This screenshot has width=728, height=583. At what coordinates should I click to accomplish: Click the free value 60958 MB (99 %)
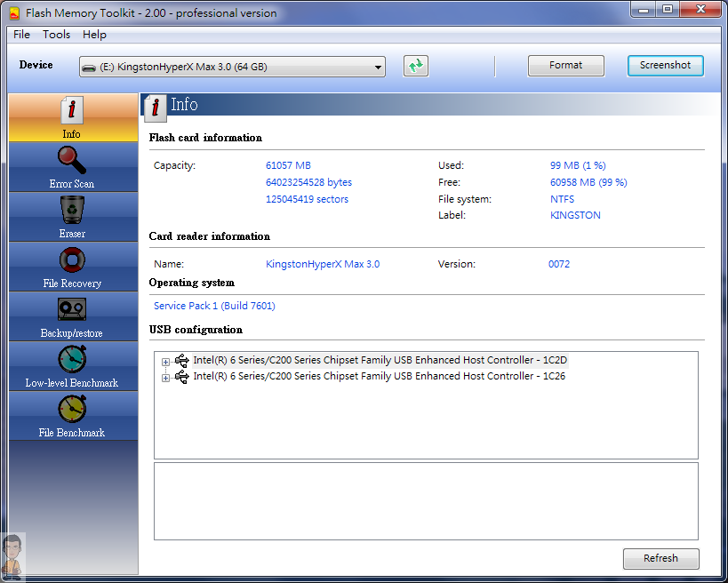point(588,182)
